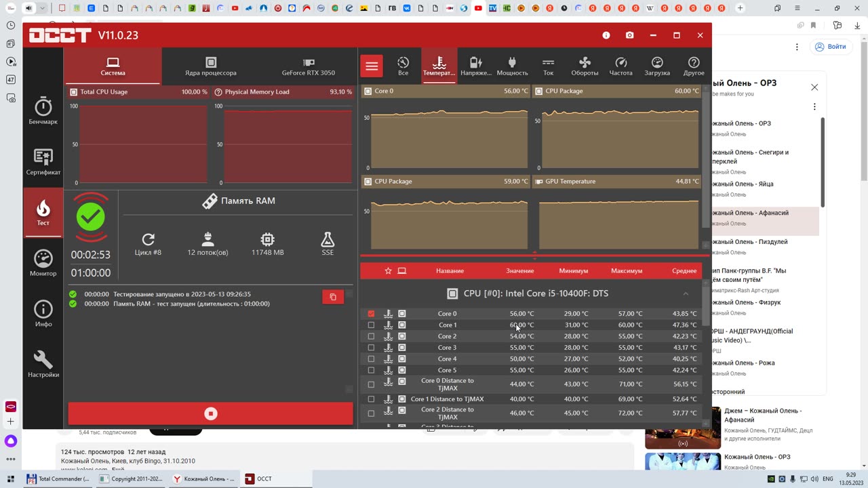Click the OCCT info icon in title bar
868x488 pixels.
pyautogui.click(x=606, y=35)
